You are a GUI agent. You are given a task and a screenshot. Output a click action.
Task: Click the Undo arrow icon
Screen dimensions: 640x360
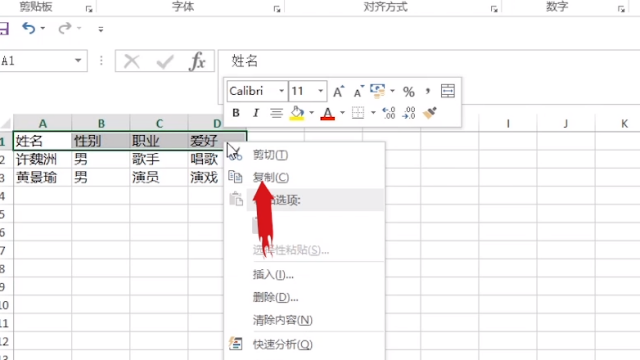[x=29, y=29]
